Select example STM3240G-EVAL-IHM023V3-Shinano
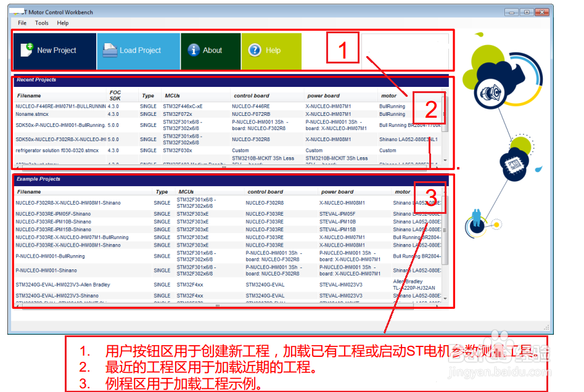The width and height of the screenshot is (584, 392). pos(57,296)
